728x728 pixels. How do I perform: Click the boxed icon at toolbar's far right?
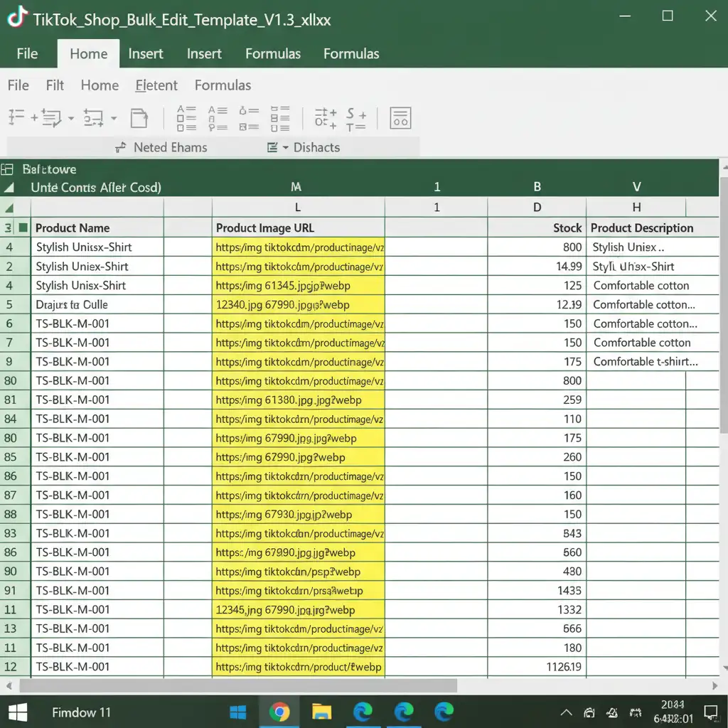pyautogui.click(x=400, y=118)
